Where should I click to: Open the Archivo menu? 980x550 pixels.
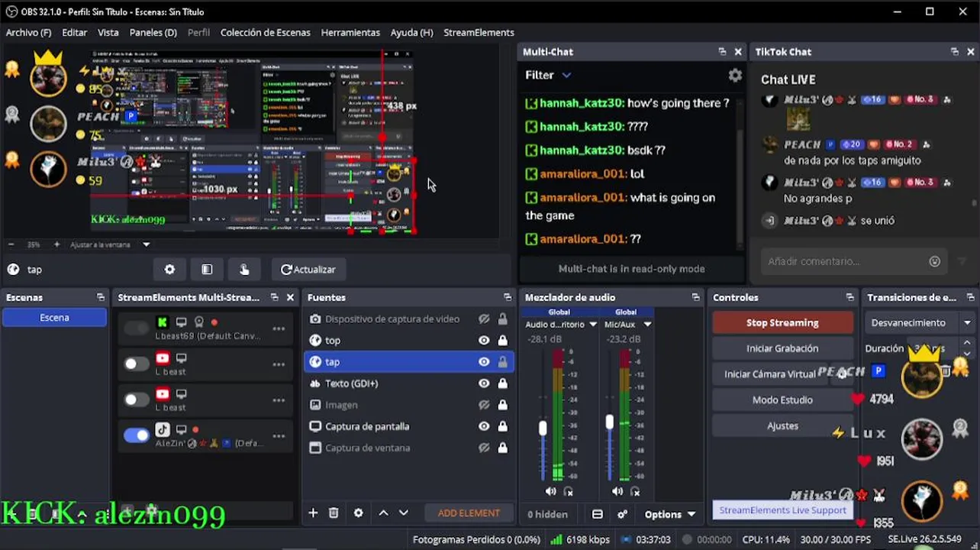[x=28, y=32]
